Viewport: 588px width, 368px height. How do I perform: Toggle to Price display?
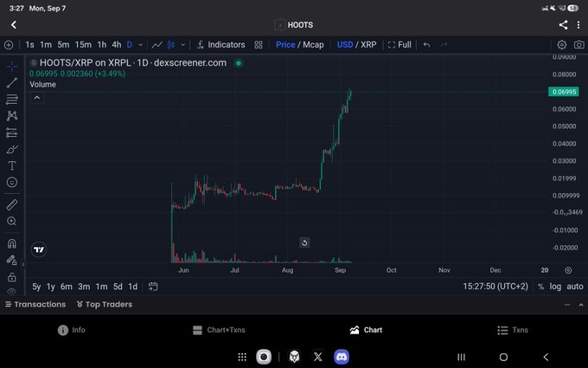point(285,45)
